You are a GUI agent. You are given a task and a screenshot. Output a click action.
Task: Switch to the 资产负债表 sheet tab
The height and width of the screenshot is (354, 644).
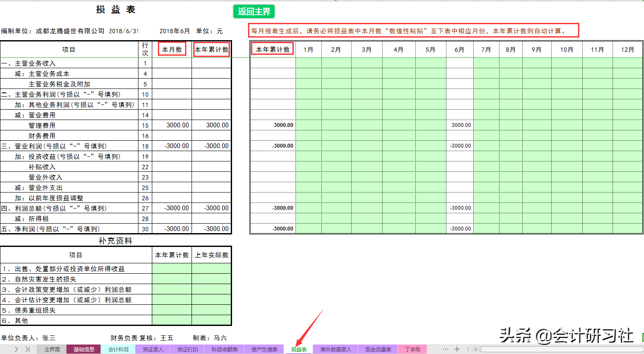pyautogui.click(x=264, y=350)
